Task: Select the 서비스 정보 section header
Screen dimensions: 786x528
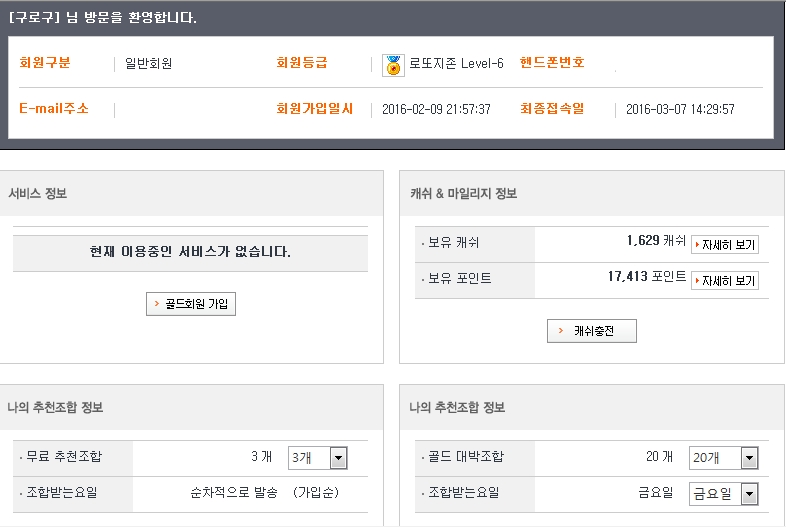Action: (x=38, y=194)
